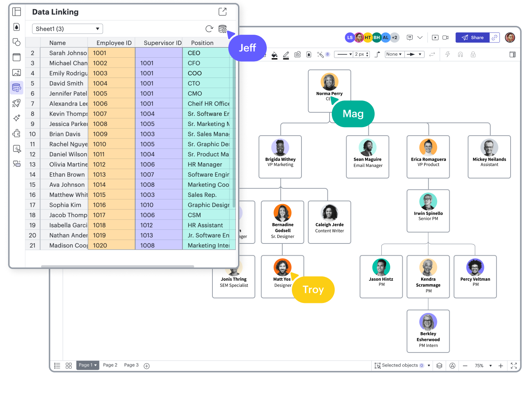
Task: Open the Shapes library icon in sidebar
Action: tap(17, 42)
